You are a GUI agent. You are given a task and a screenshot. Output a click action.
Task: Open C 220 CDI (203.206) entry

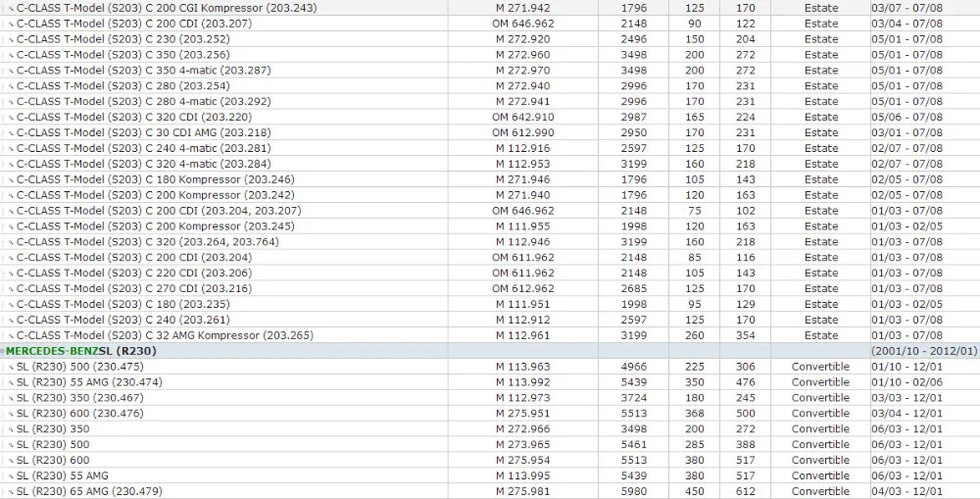[133, 274]
